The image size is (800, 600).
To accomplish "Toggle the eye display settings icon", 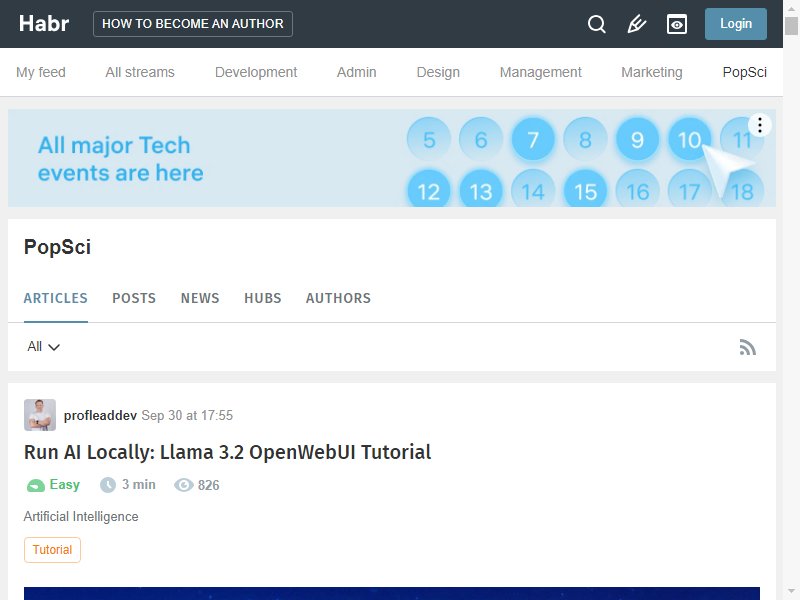I will [x=677, y=24].
